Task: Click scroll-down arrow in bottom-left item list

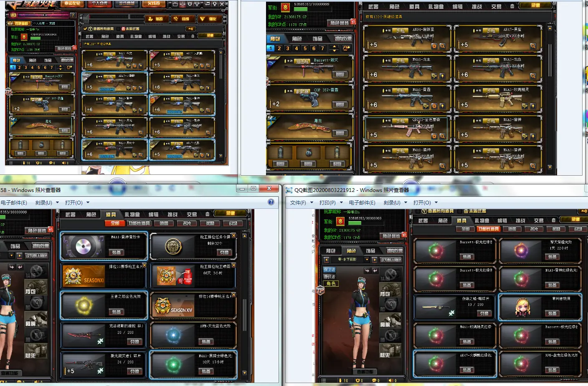Action: tap(245, 373)
